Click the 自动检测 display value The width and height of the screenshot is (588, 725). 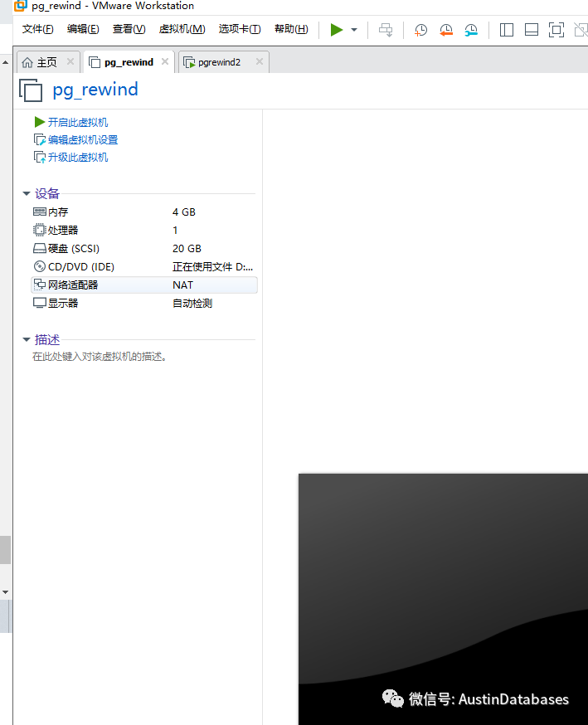[192, 304]
